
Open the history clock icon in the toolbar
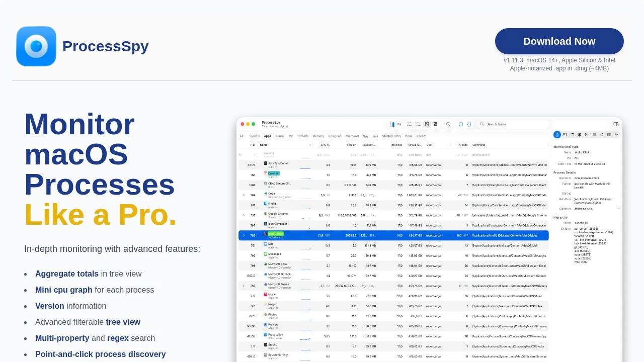448,124
